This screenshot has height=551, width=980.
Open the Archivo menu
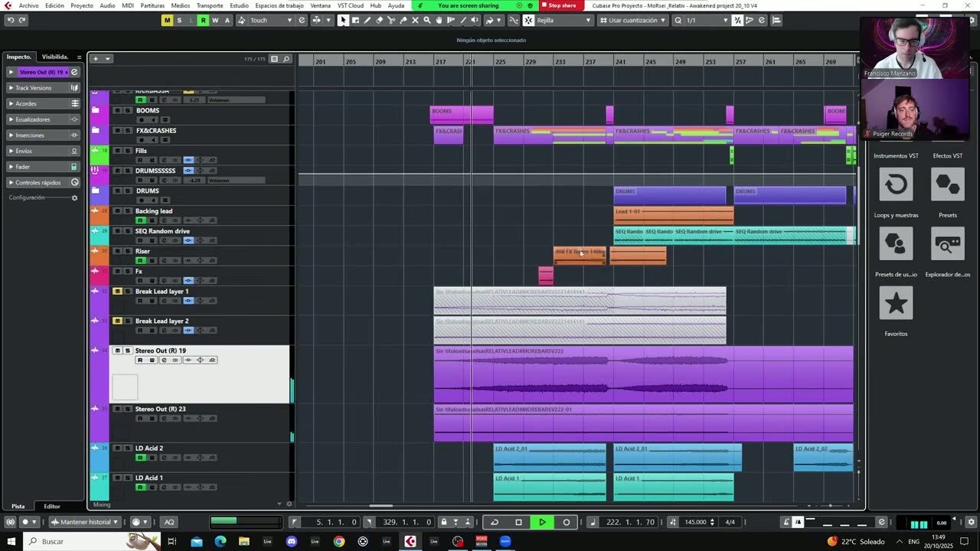(28, 5)
